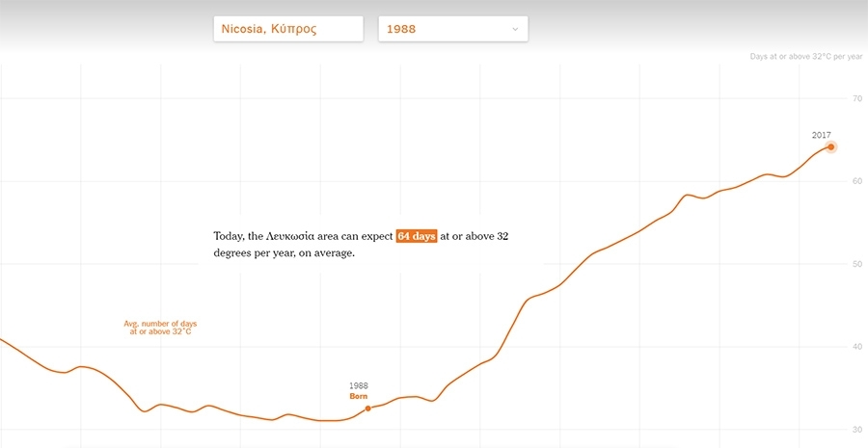Screen dimensions: 868x448
Task: Click the 50 value on the y-axis
Action: 857,264
